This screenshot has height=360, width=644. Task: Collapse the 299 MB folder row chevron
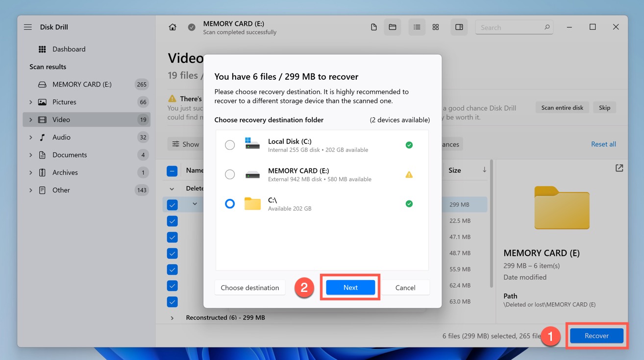pos(195,204)
